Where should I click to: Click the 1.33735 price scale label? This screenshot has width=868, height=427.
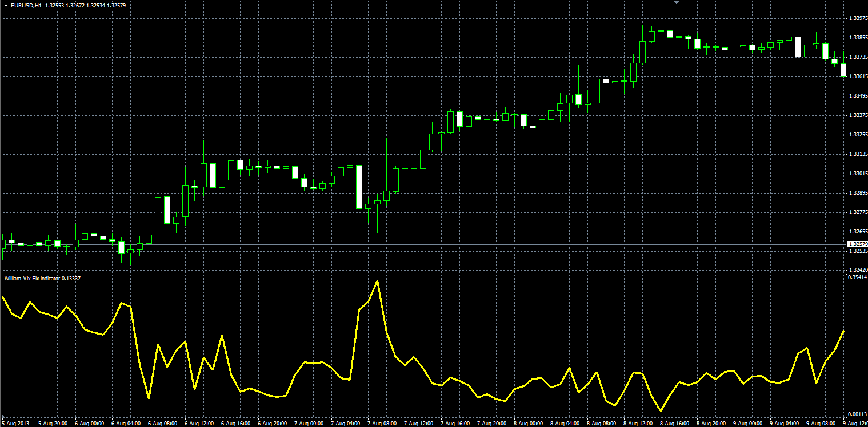coord(857,57)
